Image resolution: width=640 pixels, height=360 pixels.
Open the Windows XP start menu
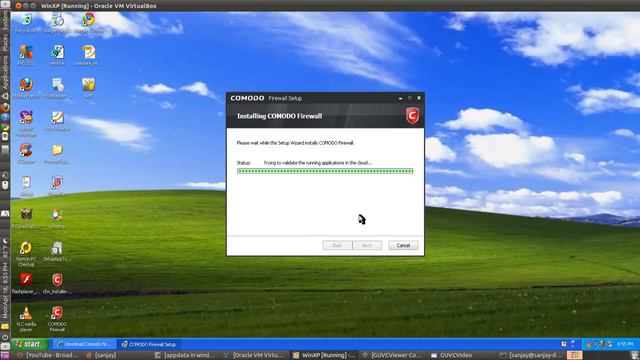click(29, 344)
